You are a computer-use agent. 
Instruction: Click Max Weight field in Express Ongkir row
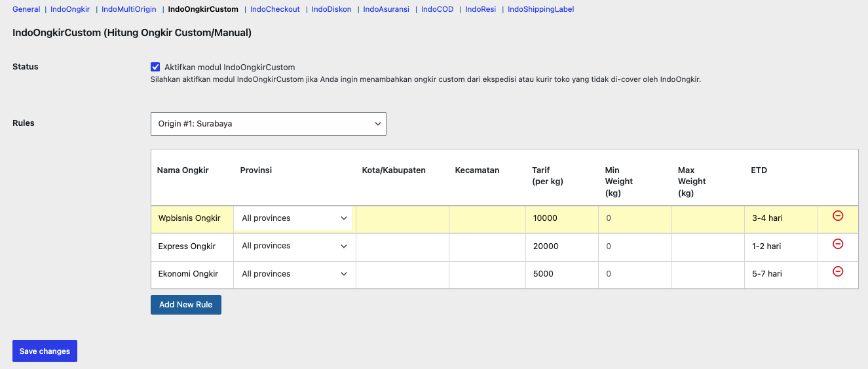pos(708,246)
